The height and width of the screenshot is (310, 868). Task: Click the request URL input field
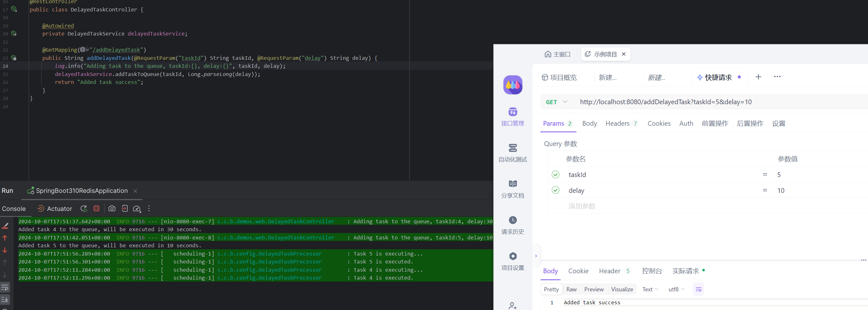tap(721, 102)
